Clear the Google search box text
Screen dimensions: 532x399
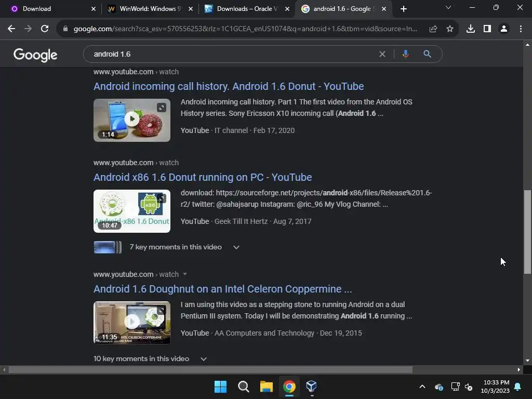(382, 54)
